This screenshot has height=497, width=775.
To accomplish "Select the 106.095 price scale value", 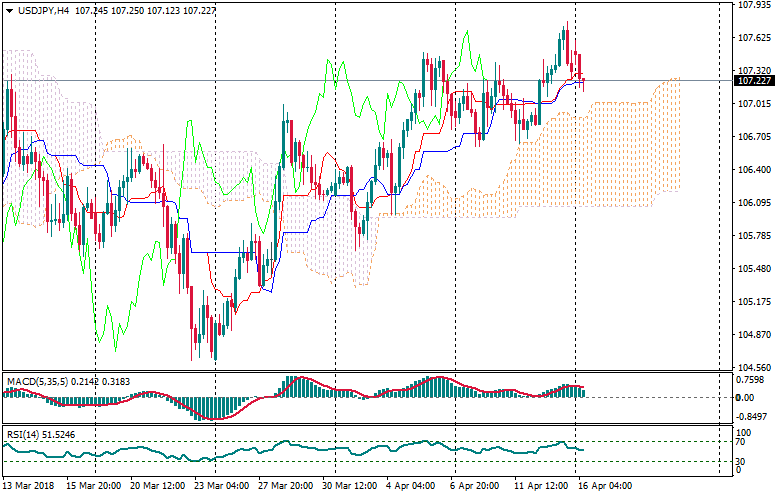I will (751, 203).
